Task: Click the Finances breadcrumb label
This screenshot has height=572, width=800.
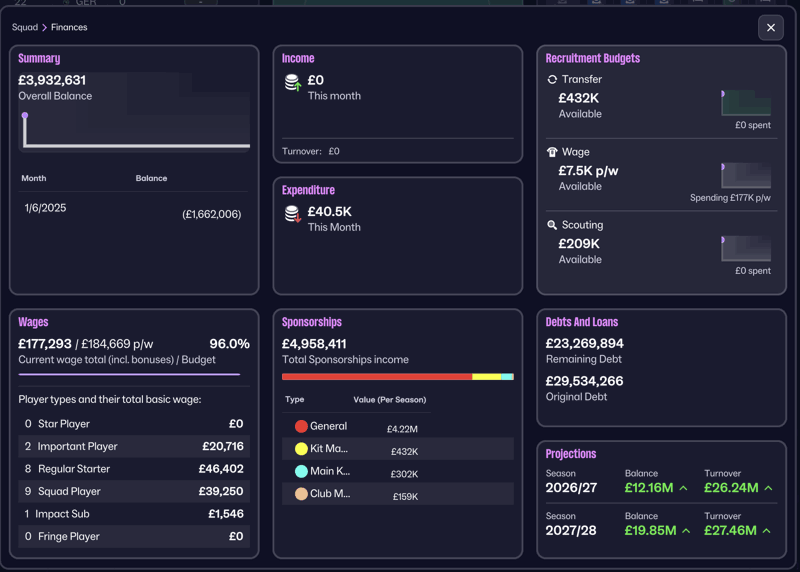Action: 69,27
